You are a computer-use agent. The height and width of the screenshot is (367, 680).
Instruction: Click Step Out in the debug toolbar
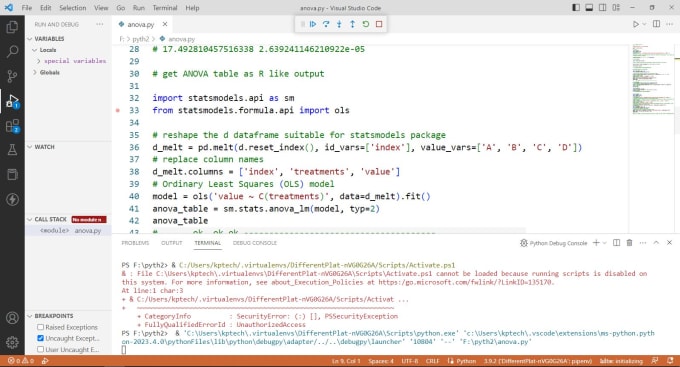[352, 24]
